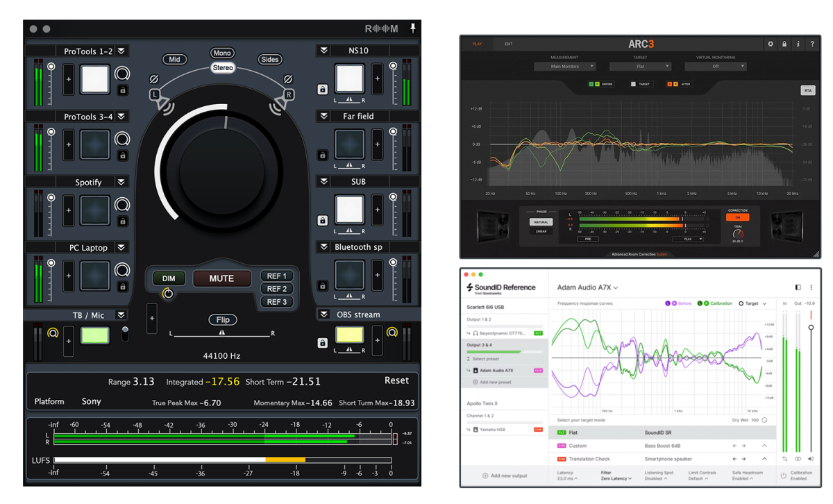Click the Flip button
The image size is (833, 504).
pyautogui.click(x=222, y=320)
